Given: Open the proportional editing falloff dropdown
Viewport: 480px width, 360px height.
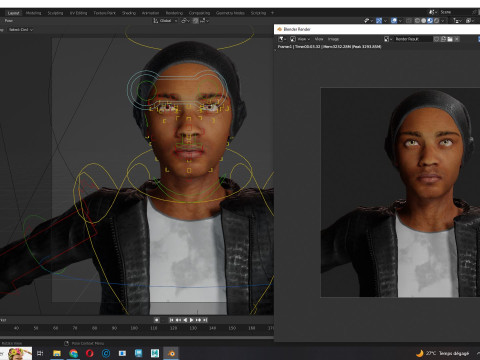Looking at the screenshot, I should click(x=204, y=21).
